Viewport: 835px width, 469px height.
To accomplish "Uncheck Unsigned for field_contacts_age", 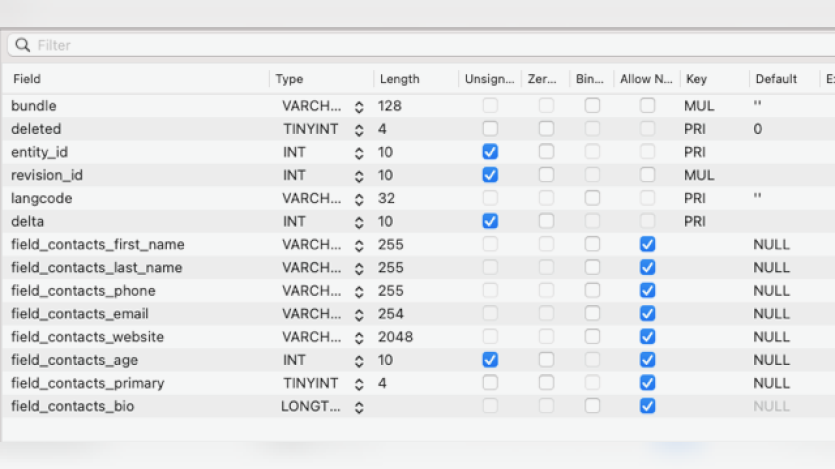I will [x=490, y=360].
